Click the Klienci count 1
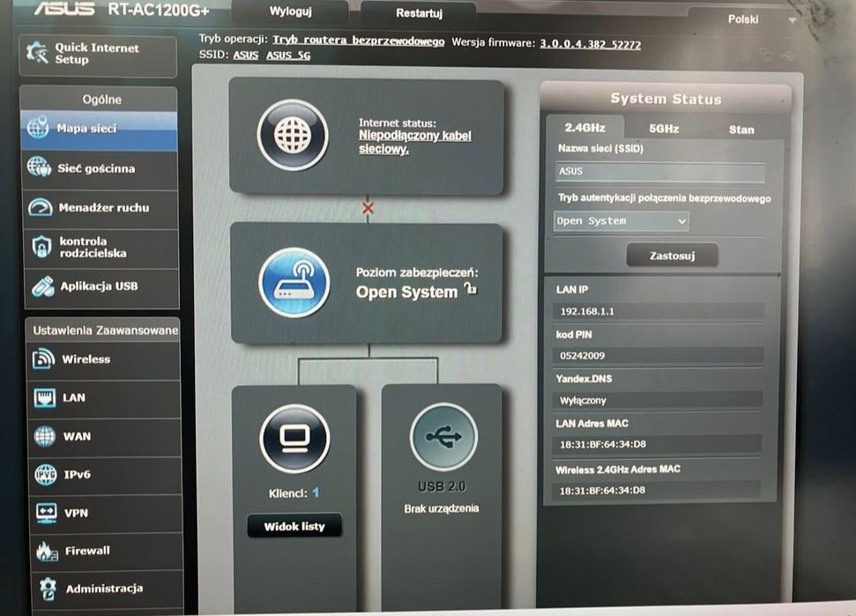Screen dimensions: 856x616 coord(316,494)
